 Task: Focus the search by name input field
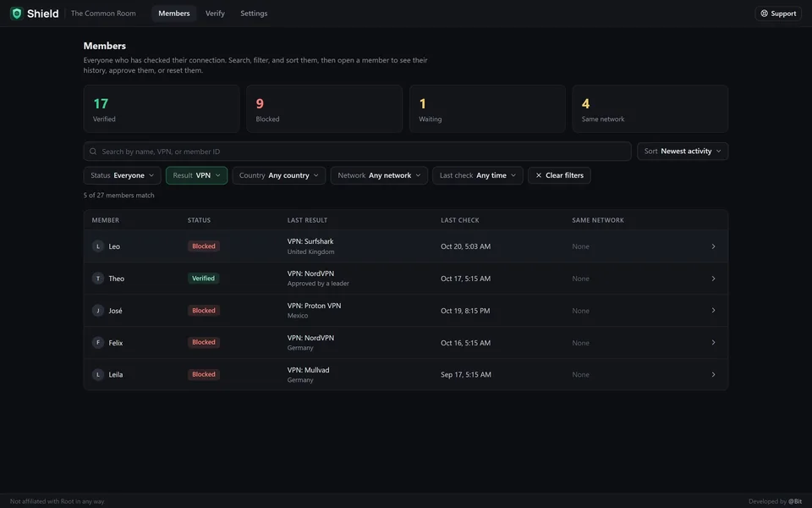tap(357, 152)
